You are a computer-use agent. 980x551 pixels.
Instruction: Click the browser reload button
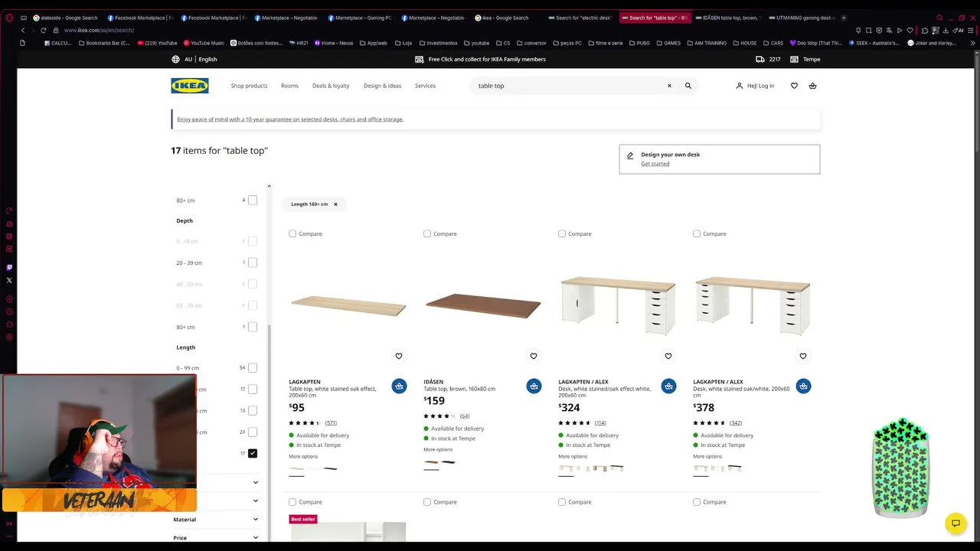(43, 30)
